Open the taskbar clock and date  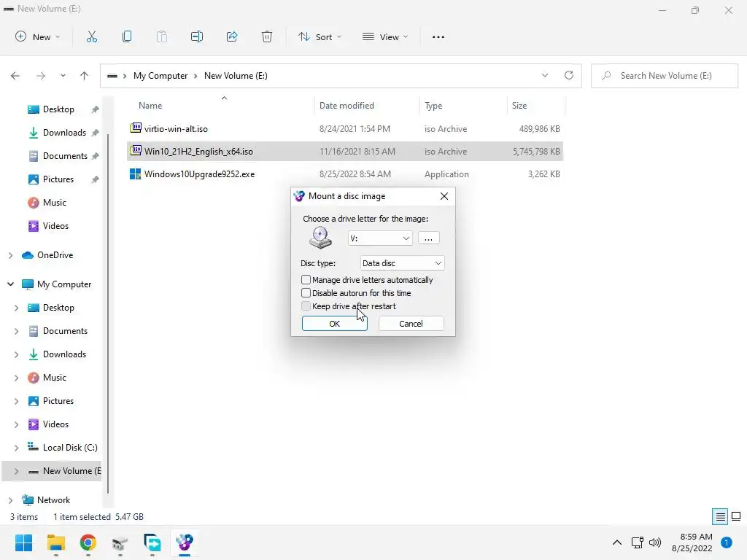click(692, 542)
